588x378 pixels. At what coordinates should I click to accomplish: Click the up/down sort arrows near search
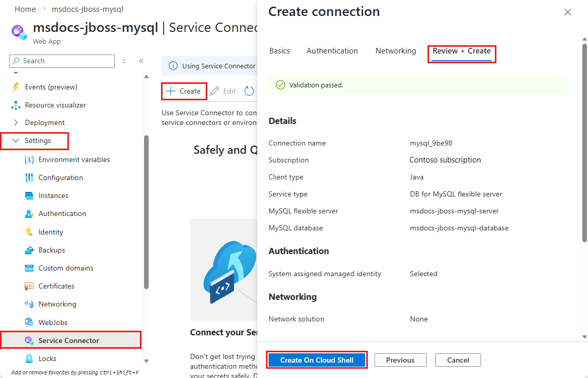[124, 61]
